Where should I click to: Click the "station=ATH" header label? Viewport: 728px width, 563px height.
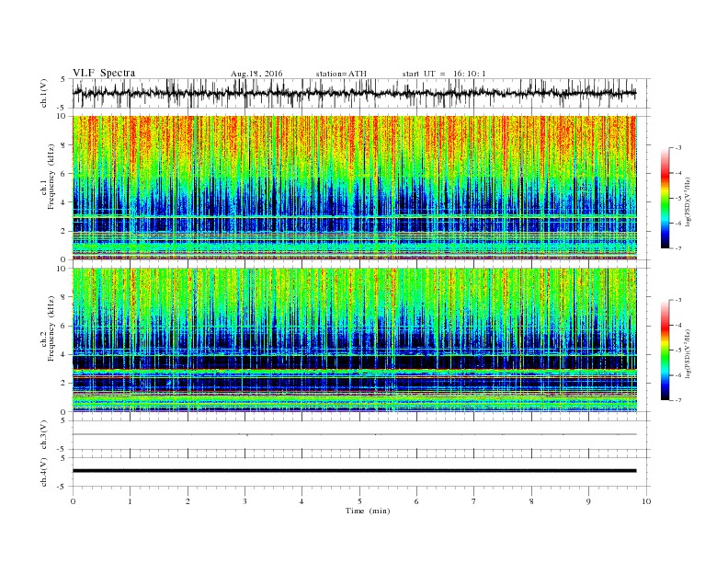click(x=341, y=74)
